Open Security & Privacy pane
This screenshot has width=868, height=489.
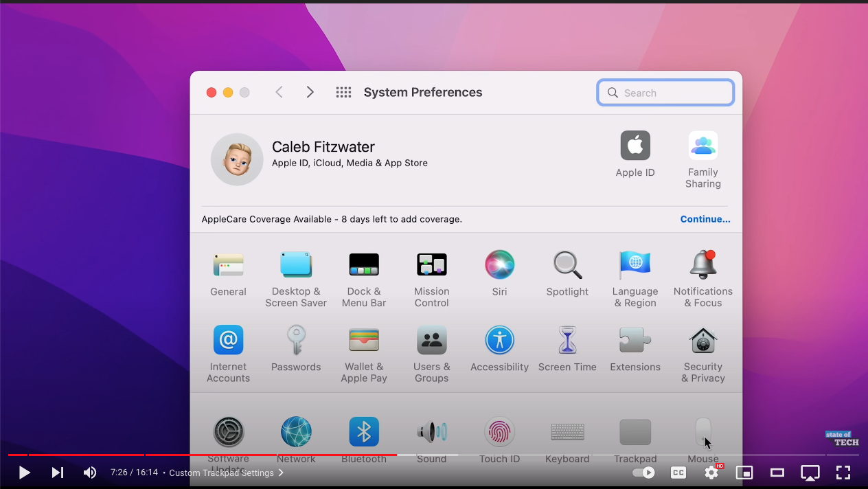703,354
